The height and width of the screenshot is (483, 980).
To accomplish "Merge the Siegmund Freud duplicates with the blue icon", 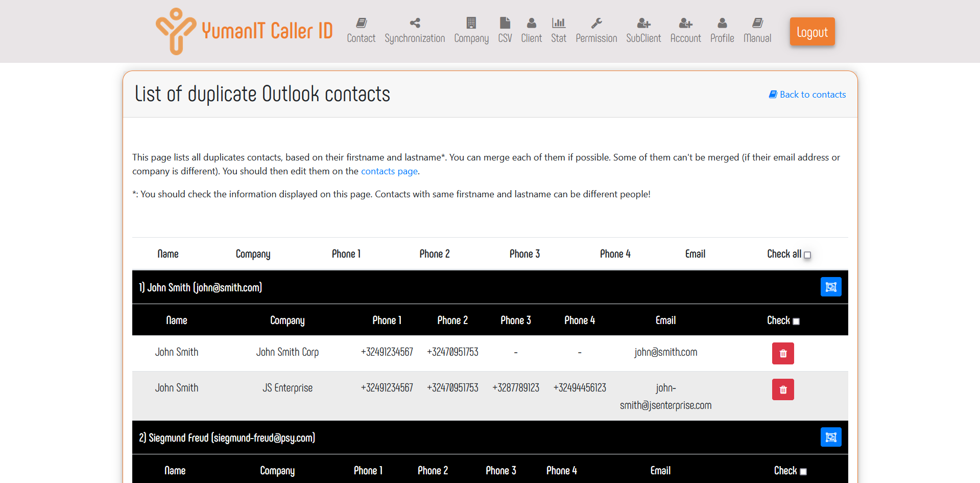I will (x=831, y=437).
